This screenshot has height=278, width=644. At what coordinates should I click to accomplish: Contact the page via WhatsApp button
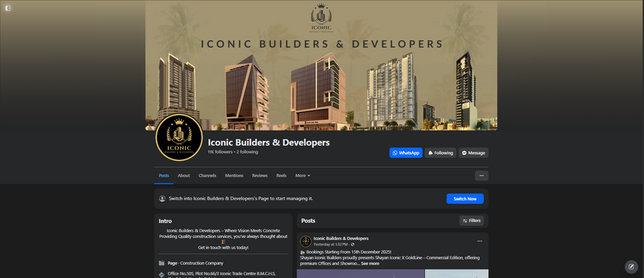tap(406, 152)
